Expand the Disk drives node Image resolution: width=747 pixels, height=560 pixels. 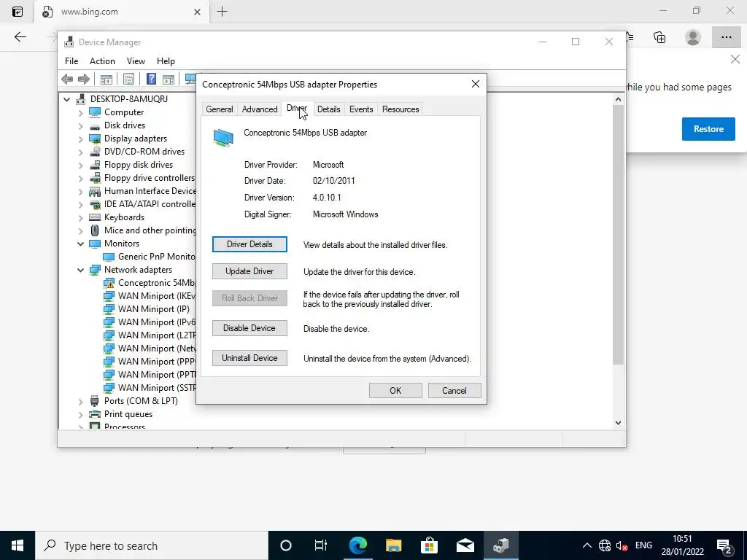point(80,126)
